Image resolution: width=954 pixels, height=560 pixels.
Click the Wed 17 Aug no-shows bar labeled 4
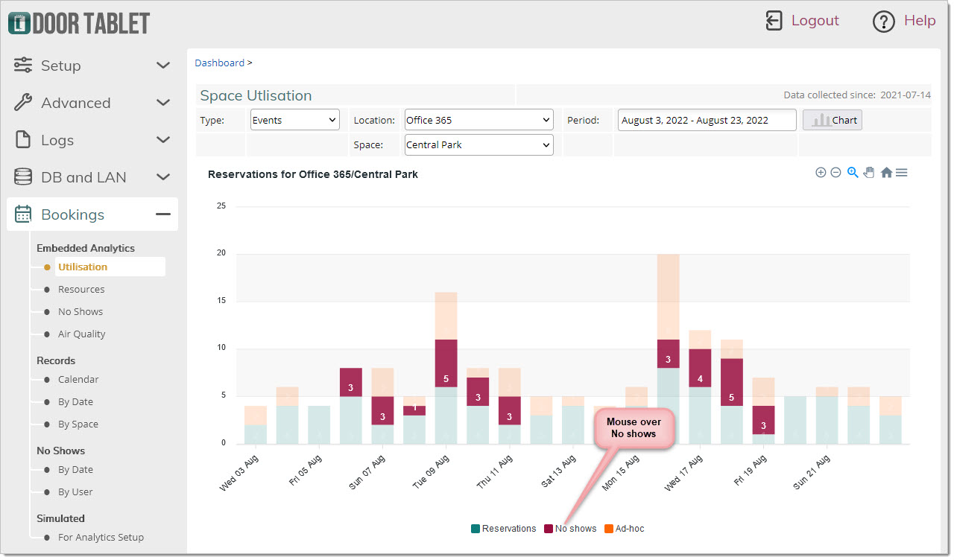(700, 368)
